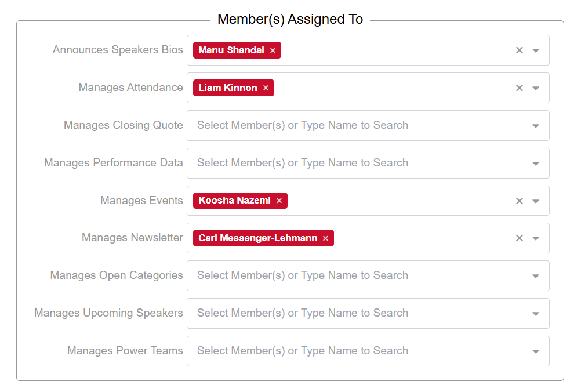
Task: Clear all selections in Manages Events field
Action: click(520, 201)
